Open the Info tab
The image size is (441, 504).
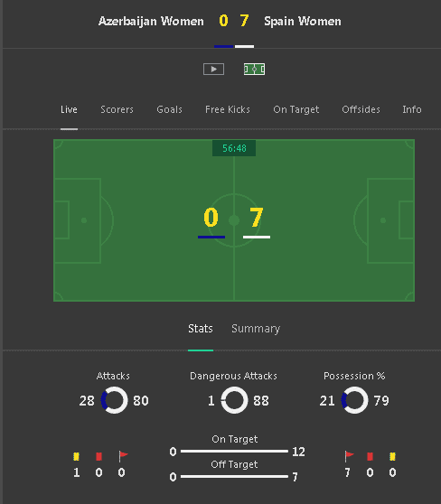tap(412, 109)
